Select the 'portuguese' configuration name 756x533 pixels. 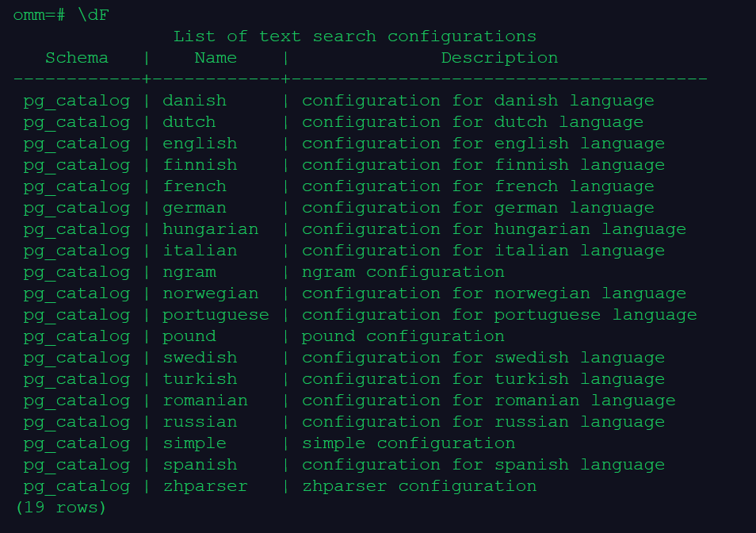(x=216, y=315)
